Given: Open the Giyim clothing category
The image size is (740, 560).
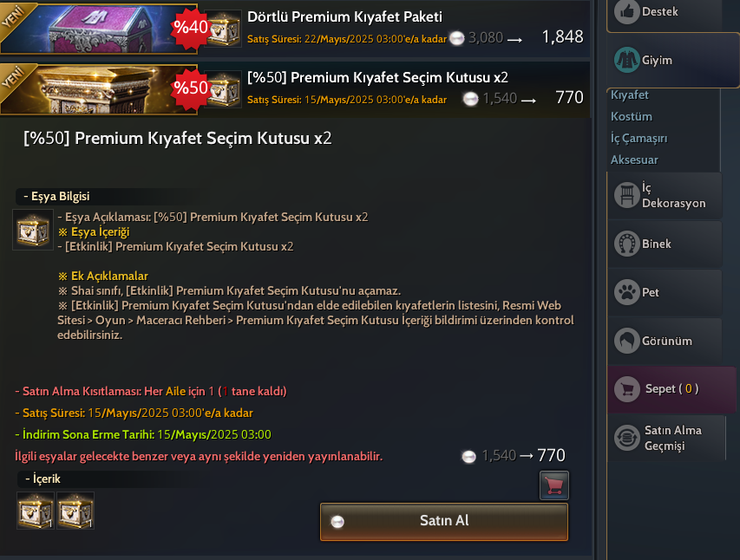Looking at the screenshot, I should click(x=672, y=61).
